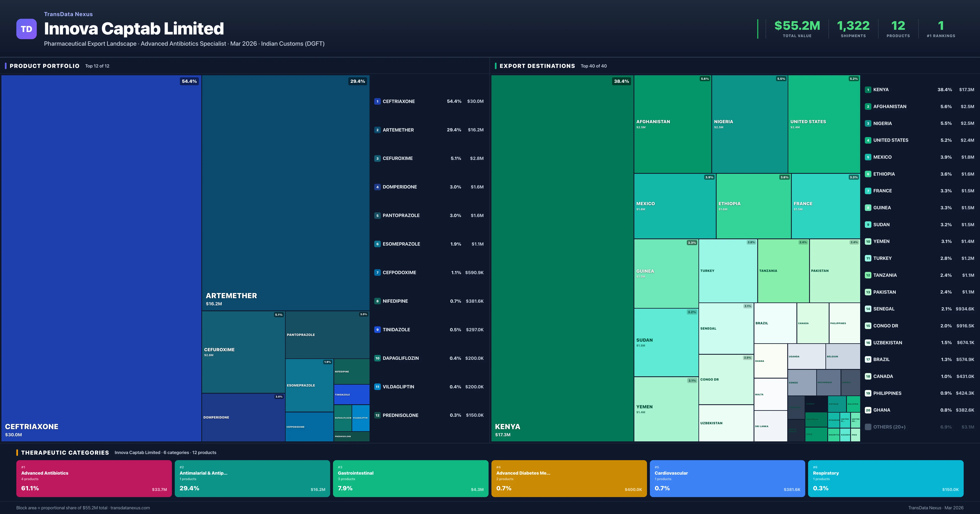Click the ARTEMETHER rank 2 badge
The height and width of the screenshot is (514, 980).
pyautogui.click(x=377, y=130)
